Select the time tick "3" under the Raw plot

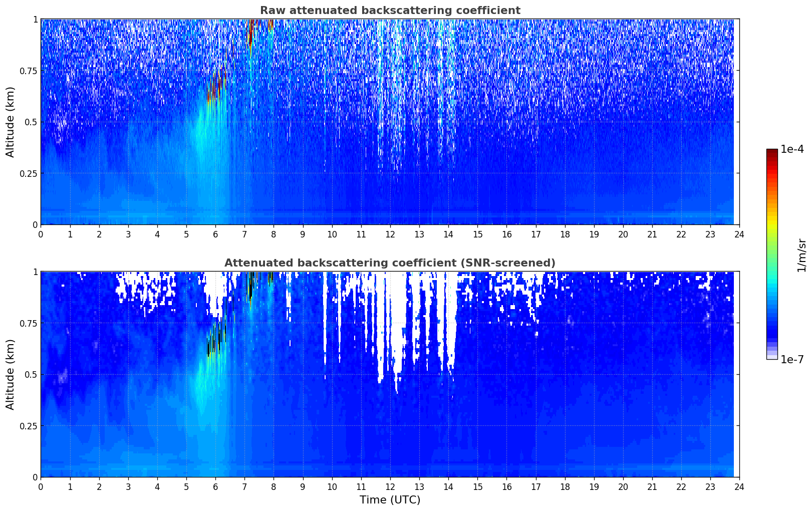(x=128, y=234)
